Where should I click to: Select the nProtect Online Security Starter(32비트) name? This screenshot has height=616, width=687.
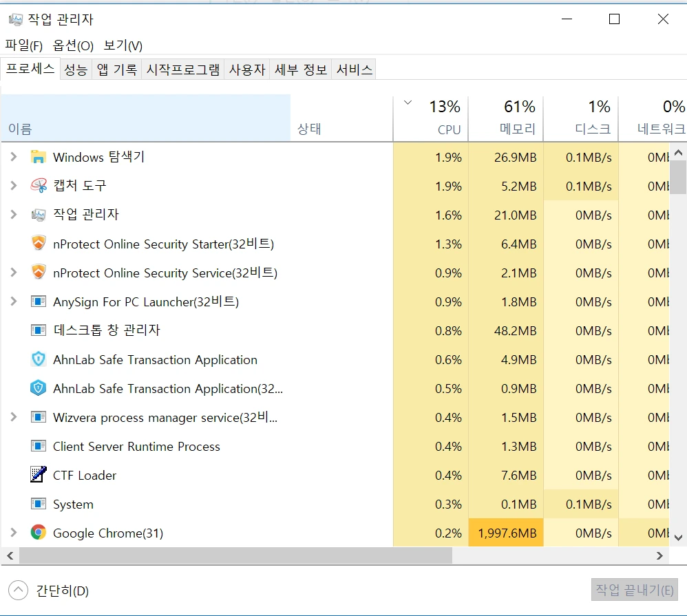coord(163,244)
